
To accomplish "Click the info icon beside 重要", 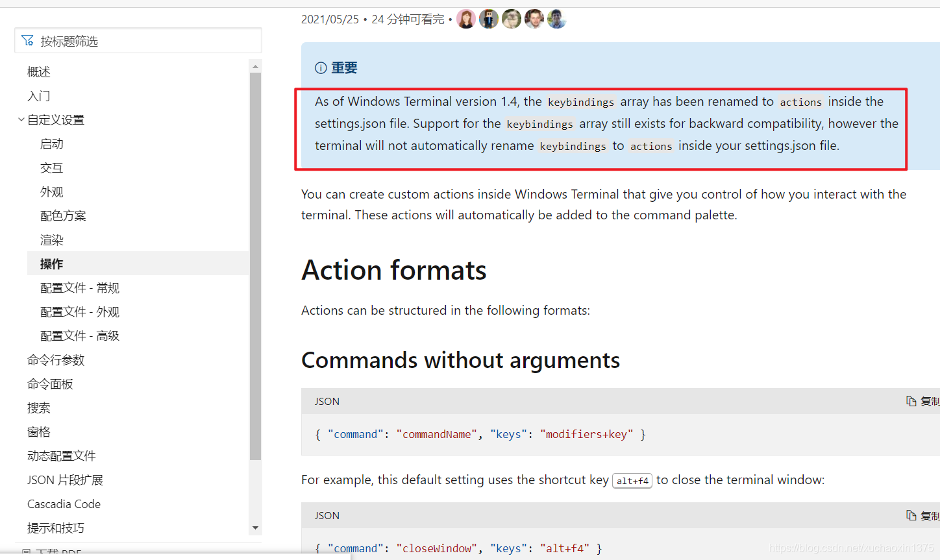I will [x=321, y=67].
